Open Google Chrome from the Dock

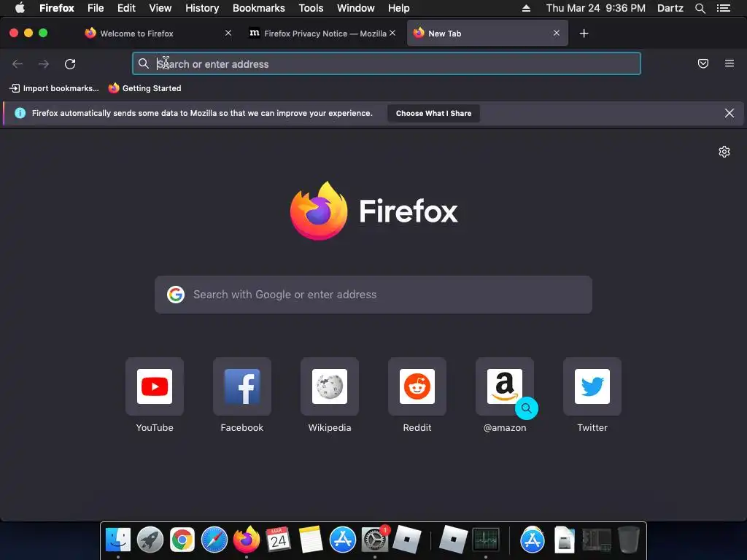click(x=182, y=540)
